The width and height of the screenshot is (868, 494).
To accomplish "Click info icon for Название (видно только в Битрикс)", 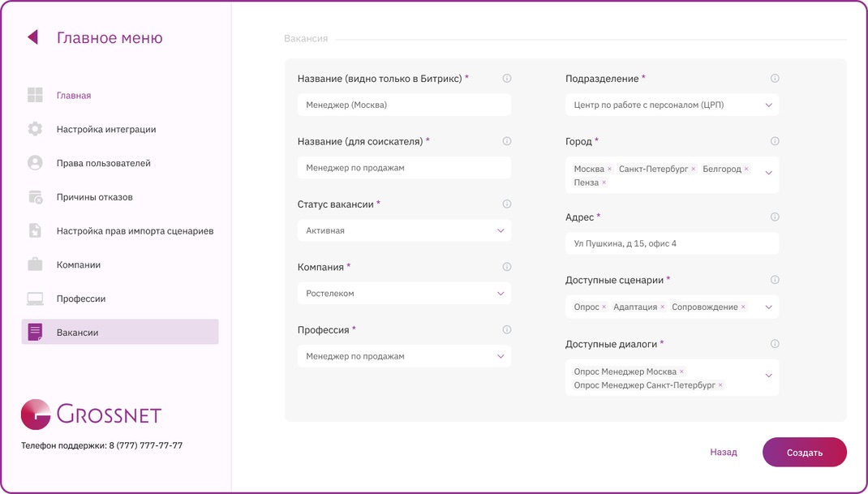I will click(x=506, y=79).
